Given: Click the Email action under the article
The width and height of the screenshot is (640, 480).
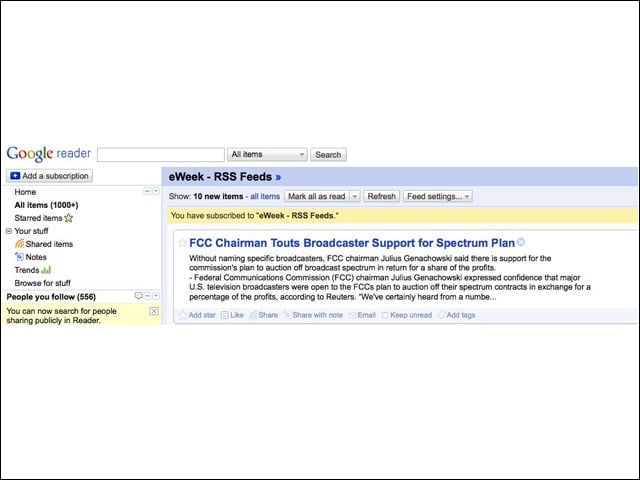Looking at the screenshot, I should pyautogui.click(x=362, y=315).
